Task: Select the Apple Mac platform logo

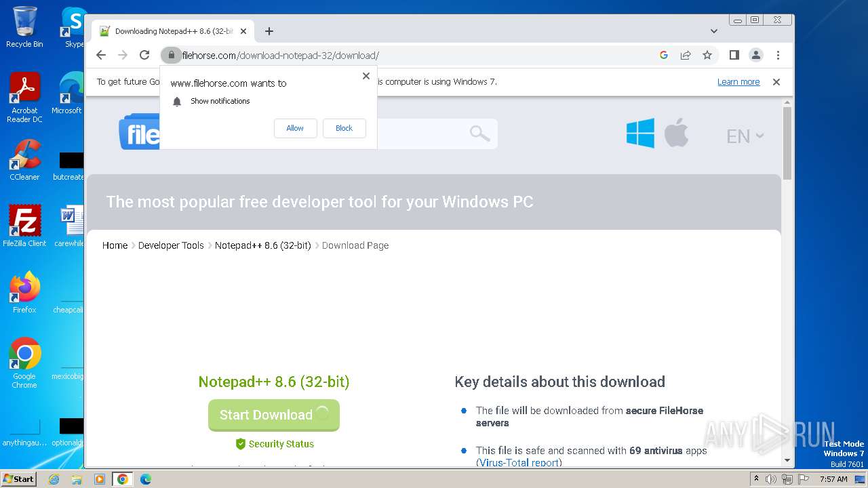Action: 676,132
